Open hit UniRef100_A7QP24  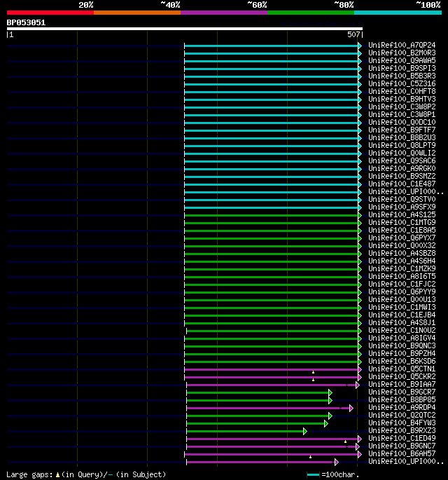tap(402, 45)
